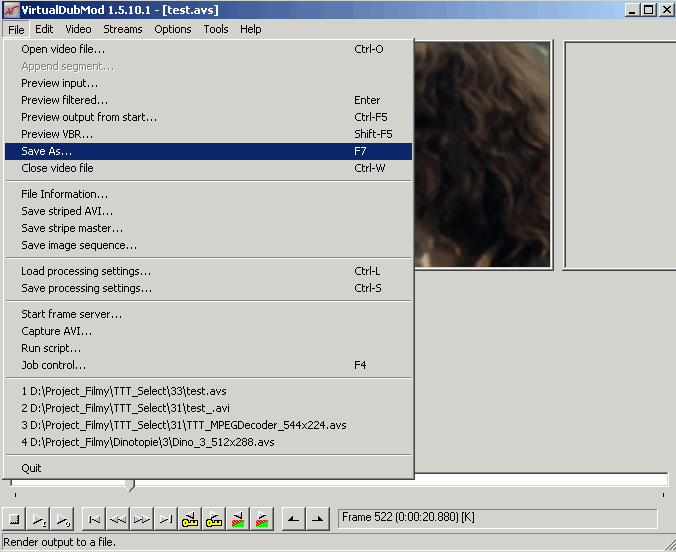Go to the previous keyframe (yellow key icon)
This screenshot has width=676, height=552.
190,519
